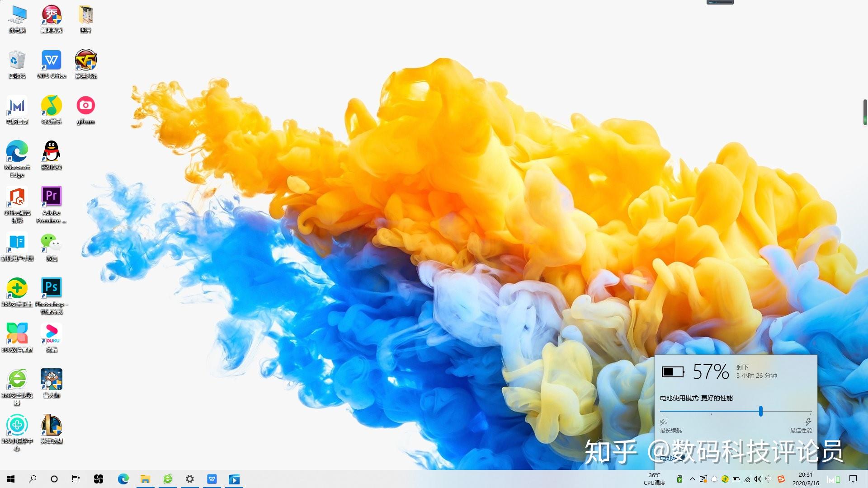Screen dimensions: 868x488
Task: Select the 360安全卫士 desktop icon
Action: pos(17,293)
